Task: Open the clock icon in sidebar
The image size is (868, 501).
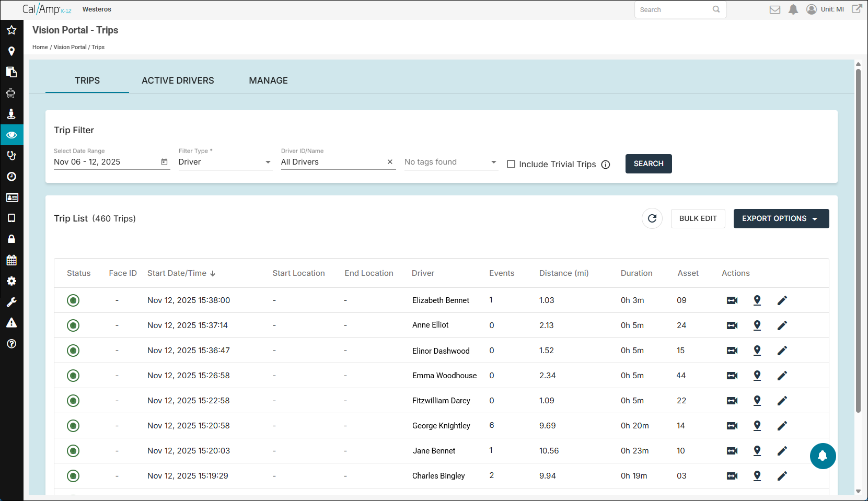Action: pos(11,177)
